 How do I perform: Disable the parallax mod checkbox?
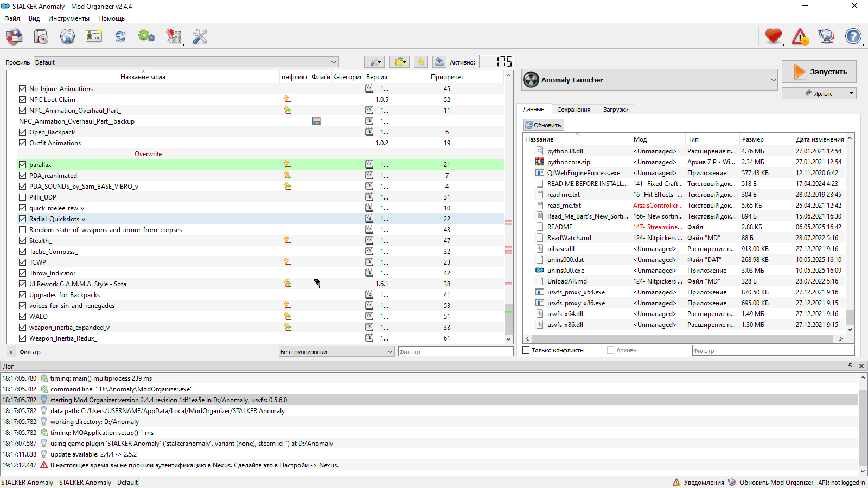pyautogui.click(x=22, y=164)
